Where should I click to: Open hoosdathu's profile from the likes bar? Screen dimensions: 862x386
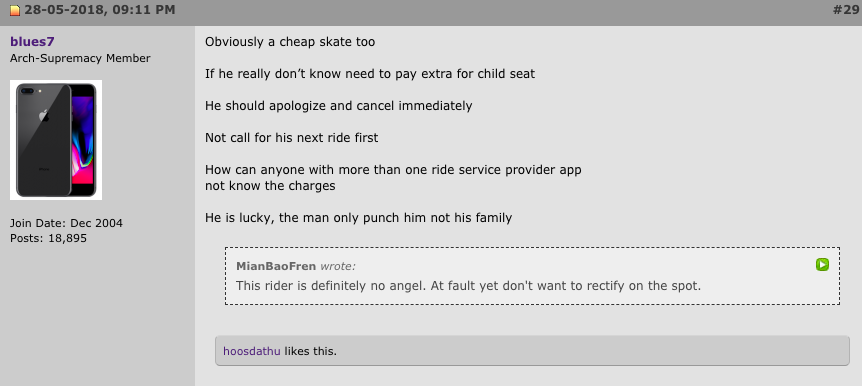click(252, 351)
